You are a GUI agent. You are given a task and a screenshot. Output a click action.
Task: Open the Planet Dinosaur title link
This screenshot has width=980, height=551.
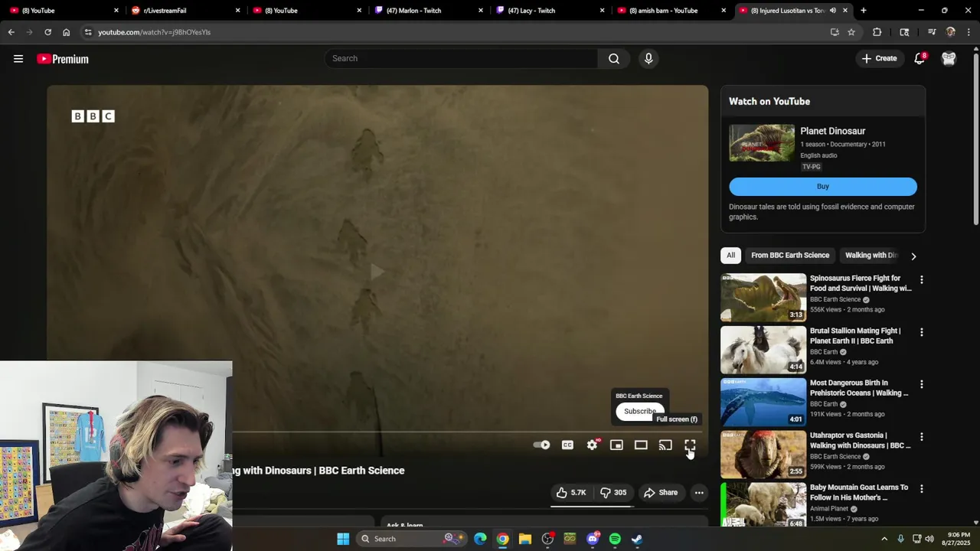(832, 131)
